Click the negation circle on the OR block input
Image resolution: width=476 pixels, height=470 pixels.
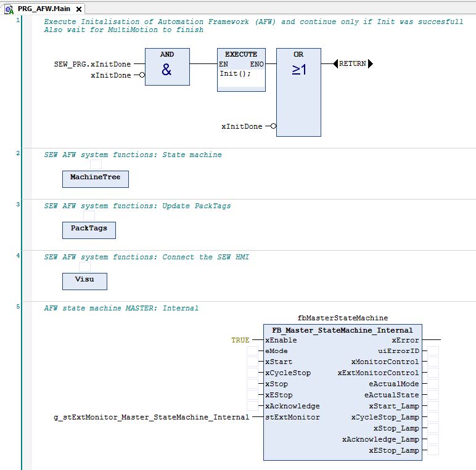coord(273,126)
